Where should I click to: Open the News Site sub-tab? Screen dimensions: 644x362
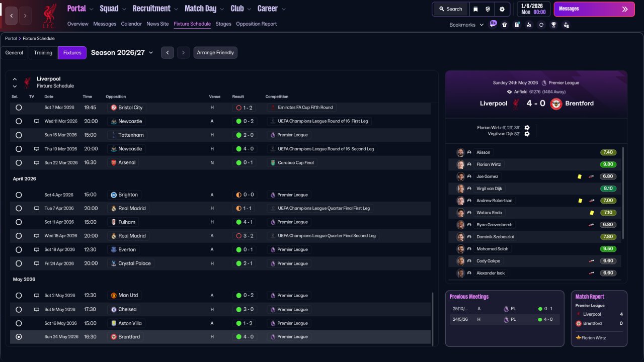157,24
